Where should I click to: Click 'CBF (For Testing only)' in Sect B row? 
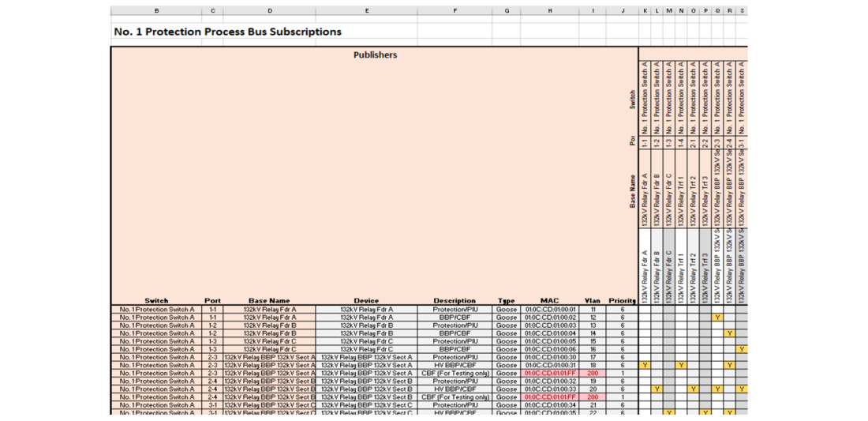455,397
